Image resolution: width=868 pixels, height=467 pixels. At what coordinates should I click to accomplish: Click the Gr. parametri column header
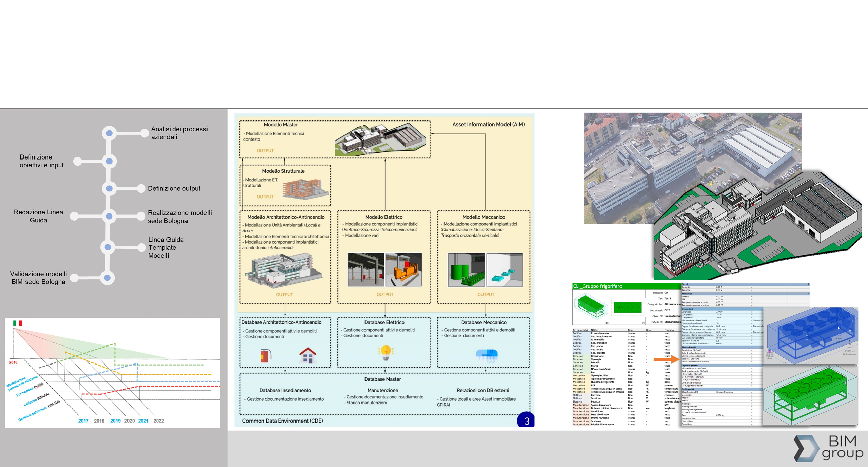580,330
